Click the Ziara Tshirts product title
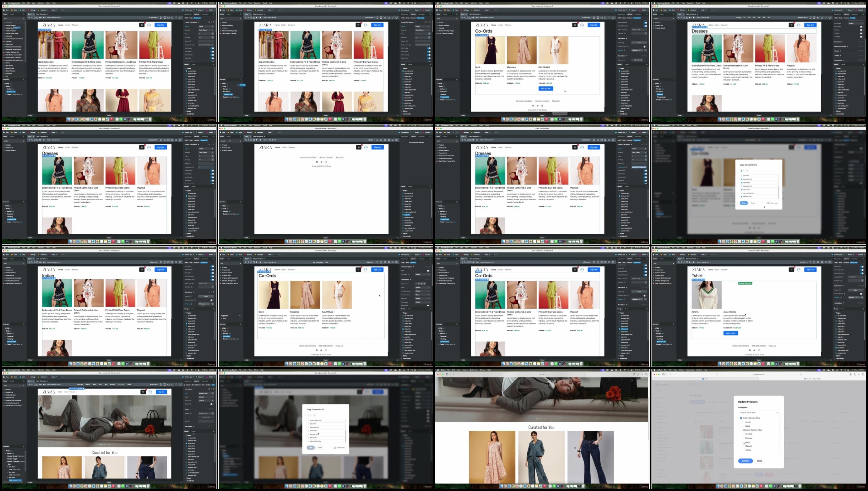This screenshot has height=491, width=868. 729,312
